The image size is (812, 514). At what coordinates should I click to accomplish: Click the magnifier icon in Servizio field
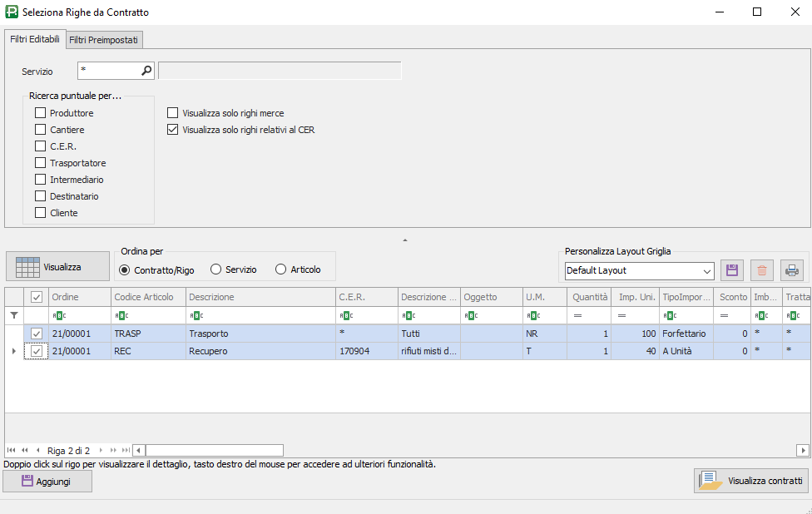pyautogui.click(x=146, y=71)
